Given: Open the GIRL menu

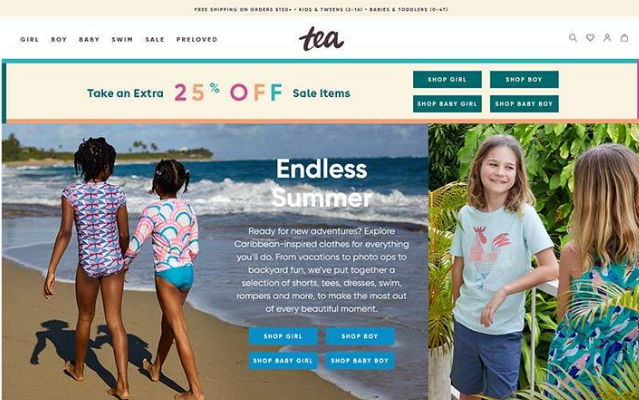Looking at the screenshot, I should pos(29,40).
